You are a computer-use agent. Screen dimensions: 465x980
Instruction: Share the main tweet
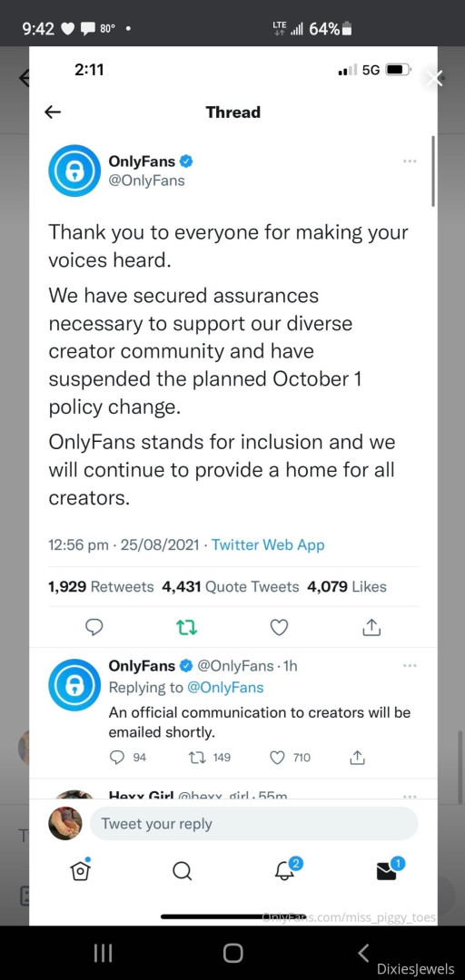pyautogui.click(x=371, y=628)
